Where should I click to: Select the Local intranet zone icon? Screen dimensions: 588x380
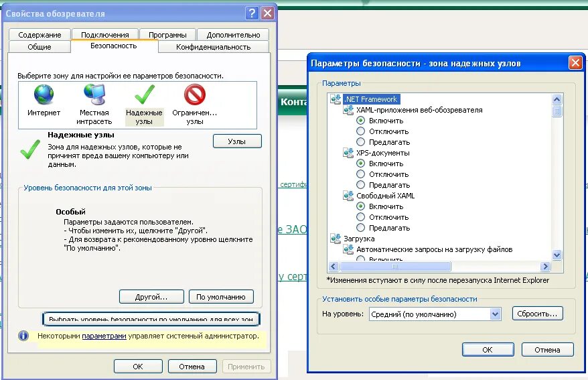[x=94, y=94]
